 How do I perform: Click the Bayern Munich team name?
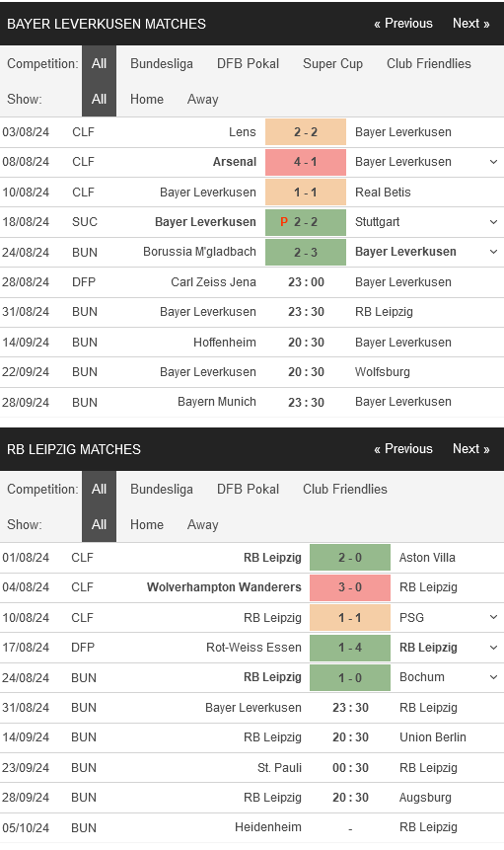click(217, 402)
